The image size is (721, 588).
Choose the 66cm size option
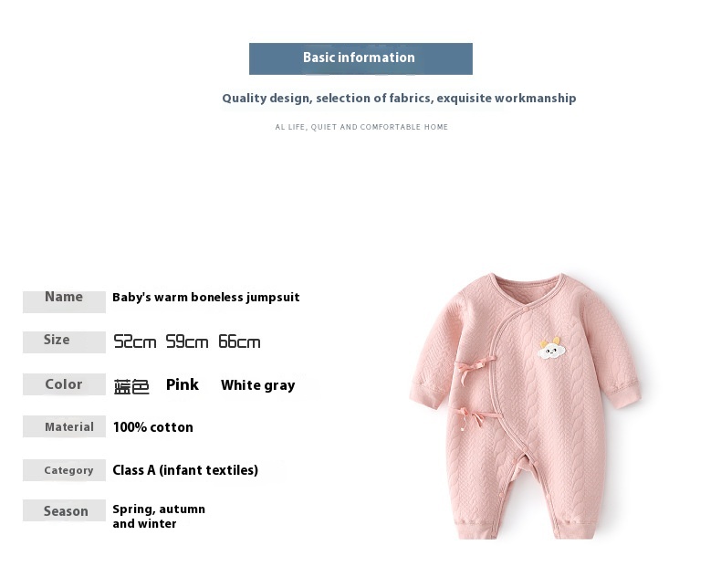239,341
